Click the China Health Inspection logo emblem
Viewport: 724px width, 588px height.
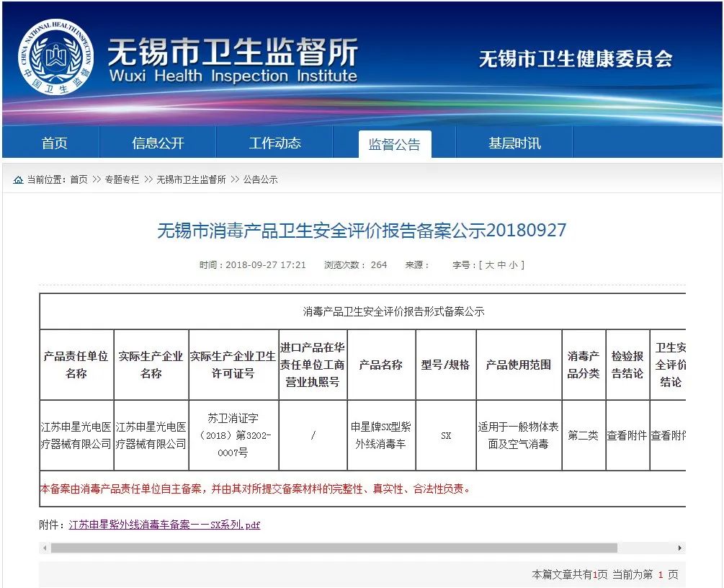[55, 58]
